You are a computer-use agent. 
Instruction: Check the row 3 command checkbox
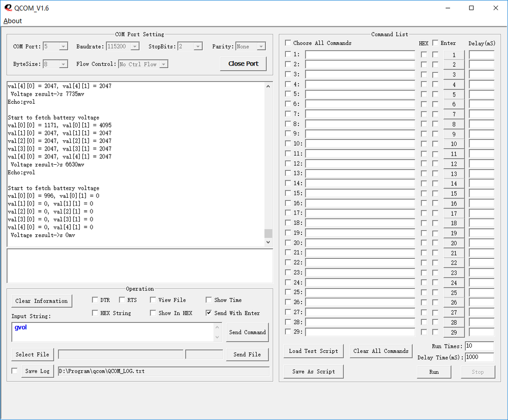coord(288,74)
